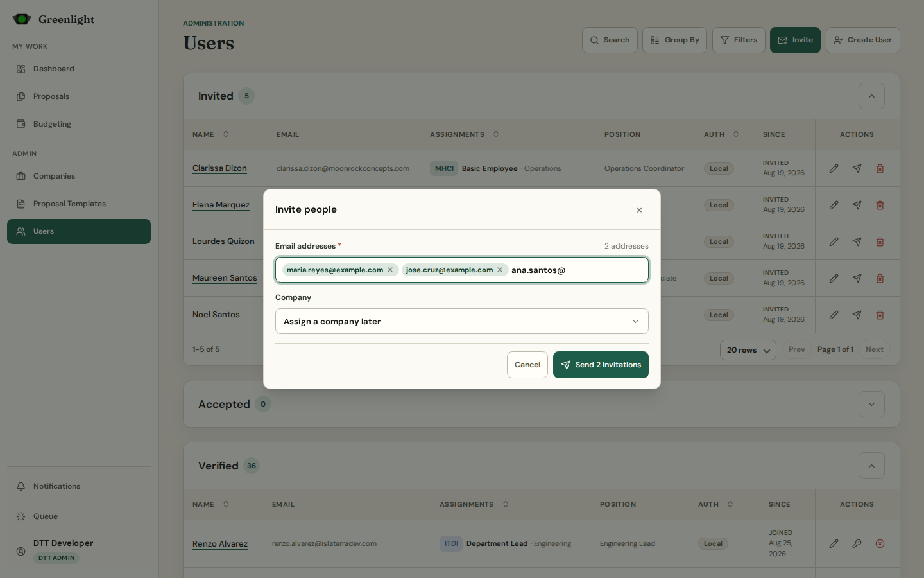Click Create User button
Screen dimensions: 924x578
click(x=862, y=40)
